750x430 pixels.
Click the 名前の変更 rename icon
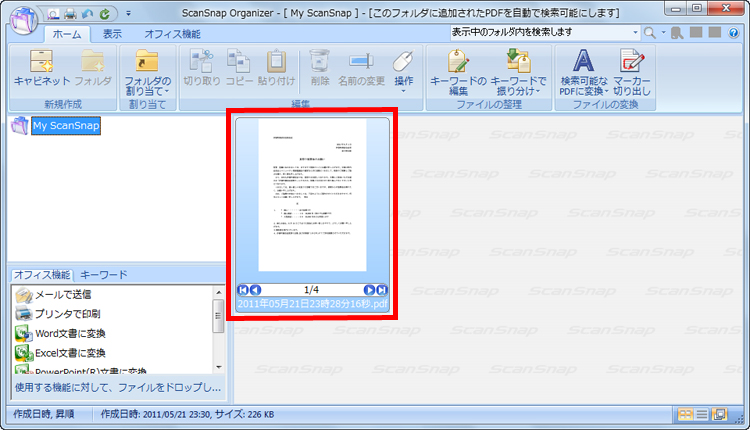coord(361,68)
